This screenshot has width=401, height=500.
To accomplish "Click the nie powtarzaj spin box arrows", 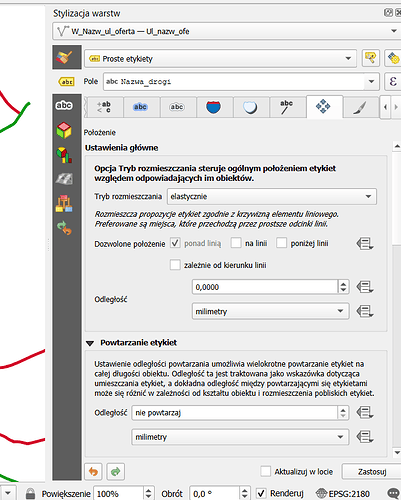I will click(343, 413).
